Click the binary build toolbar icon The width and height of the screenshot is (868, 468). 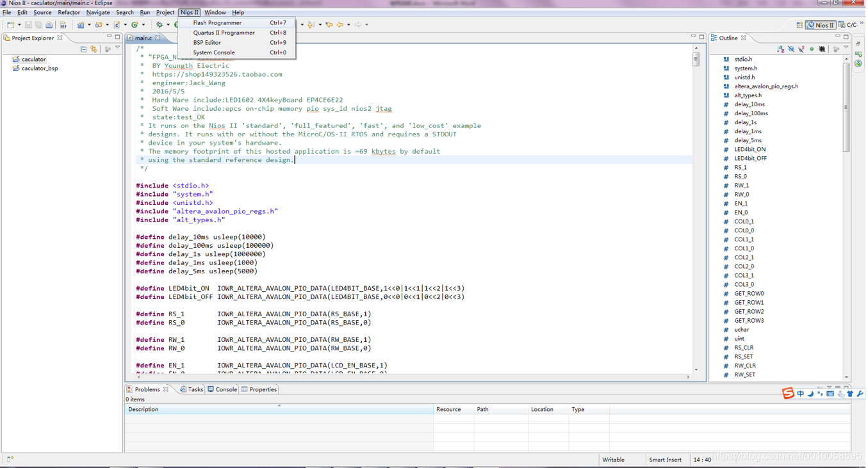(x=63, y=25)
